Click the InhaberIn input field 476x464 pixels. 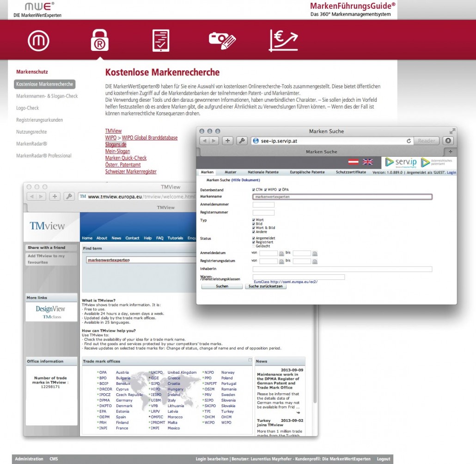click(342, 269)
